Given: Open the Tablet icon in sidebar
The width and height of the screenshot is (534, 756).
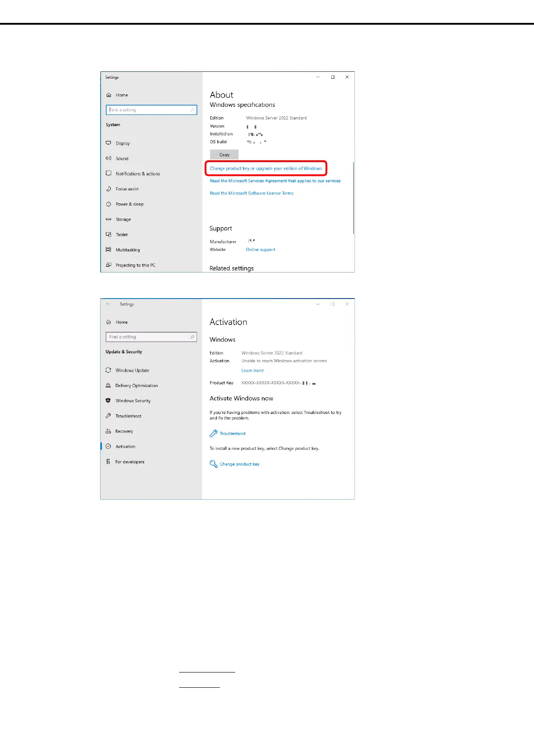Looking at the screenshot, I should click(109, 234).
